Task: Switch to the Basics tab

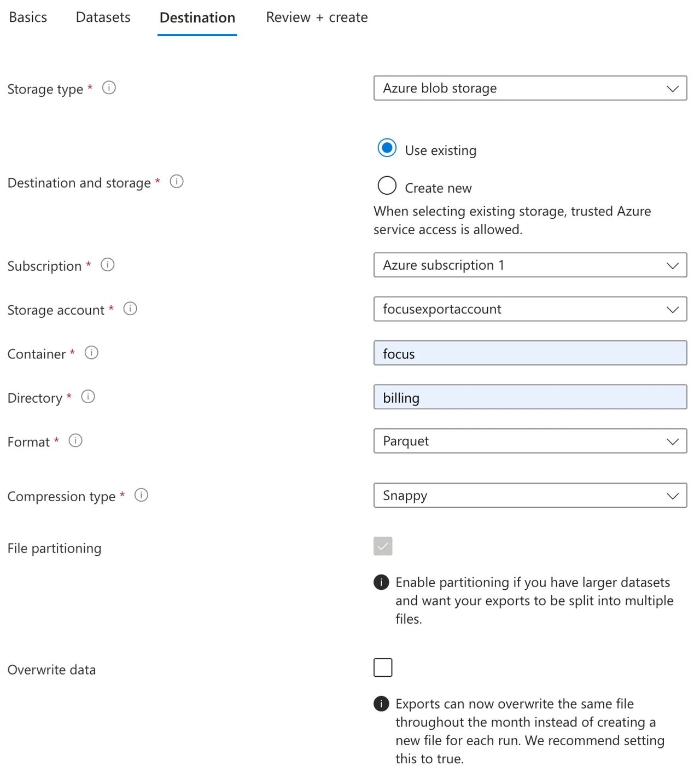Action: [x=28, y=18]
